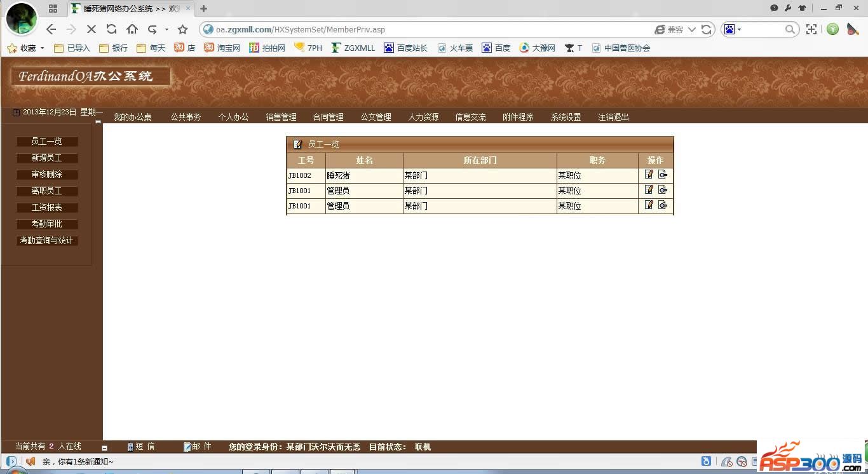Click the forward arrow in browser toolbar
Screen dimensions: 868x474
tap(71, 29)
